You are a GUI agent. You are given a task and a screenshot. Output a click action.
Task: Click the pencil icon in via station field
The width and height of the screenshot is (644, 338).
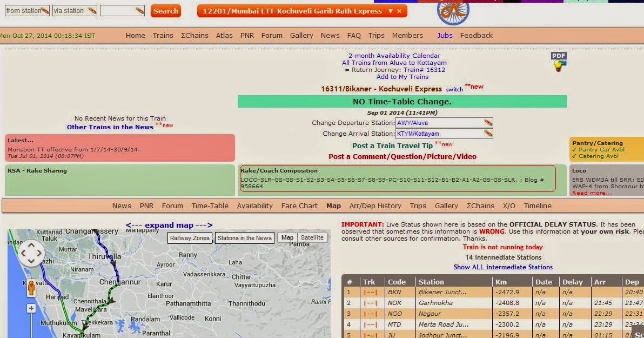(92, 11)
